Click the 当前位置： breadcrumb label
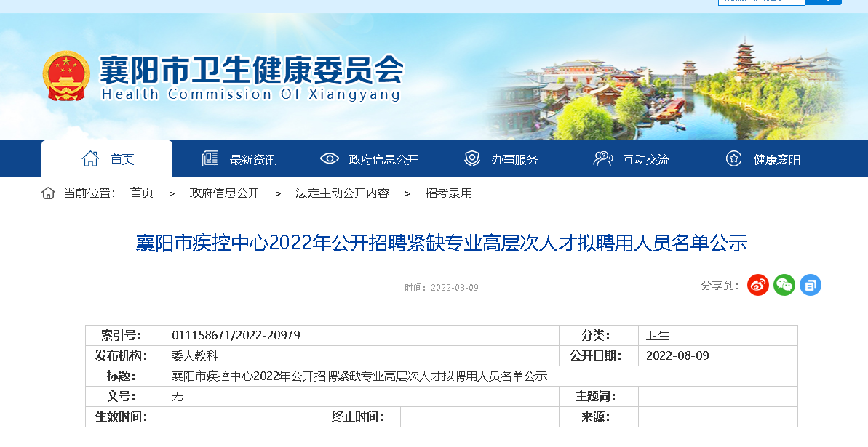 89,193
